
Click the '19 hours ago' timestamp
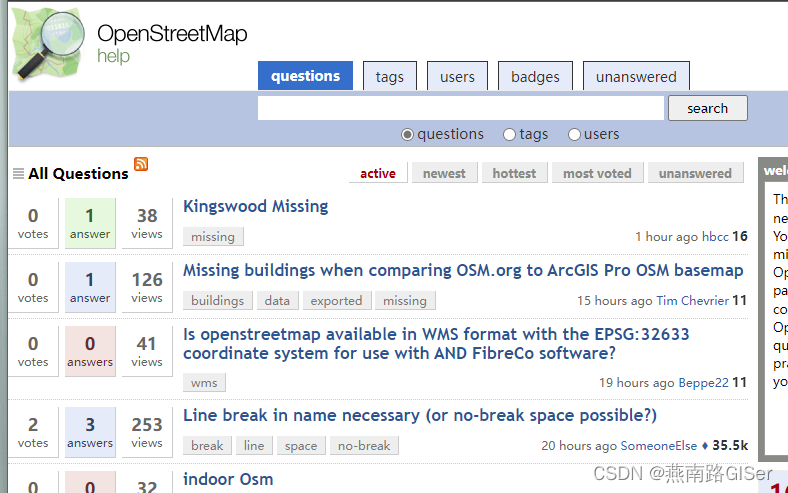click(637, 382)
